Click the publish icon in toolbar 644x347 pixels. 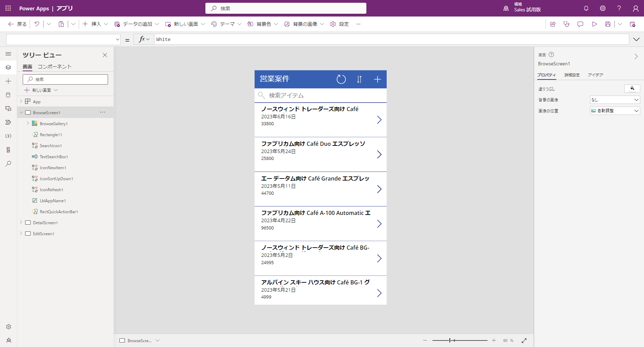point(632,24)
